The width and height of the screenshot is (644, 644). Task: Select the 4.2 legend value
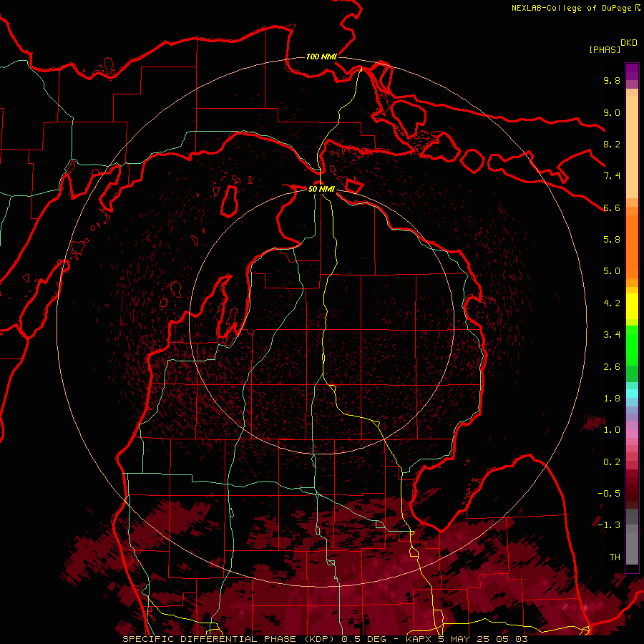(x=612, y=303)
